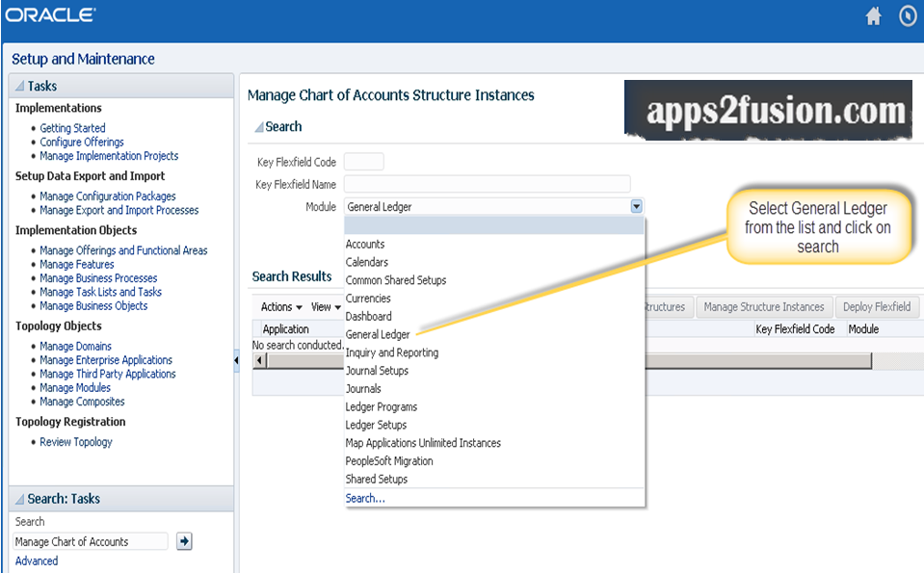The image size is (924, 573).
Task: Open the Getting Started link
Action: pyautogui.click(x=72, y=128)
